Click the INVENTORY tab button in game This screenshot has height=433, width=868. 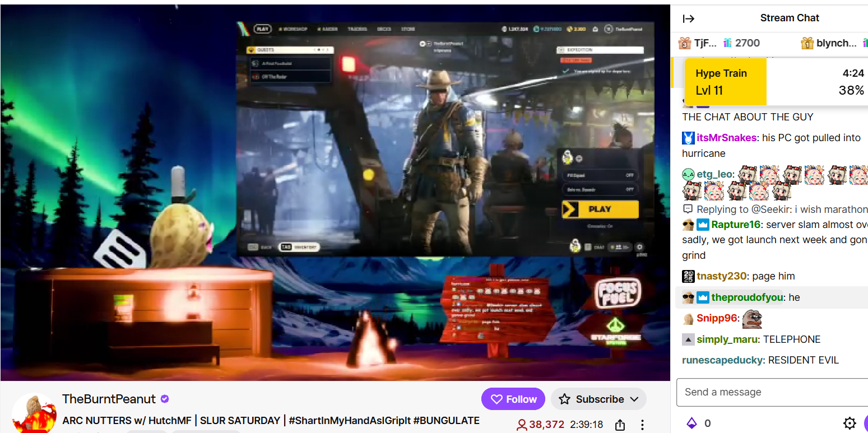[299, 247]
